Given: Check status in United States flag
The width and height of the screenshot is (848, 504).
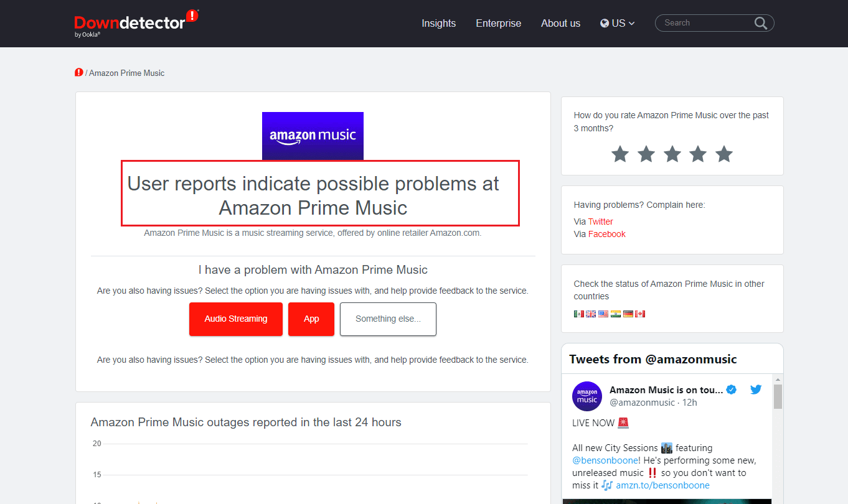Looking at the screenshot, I should tap(603, 314).
